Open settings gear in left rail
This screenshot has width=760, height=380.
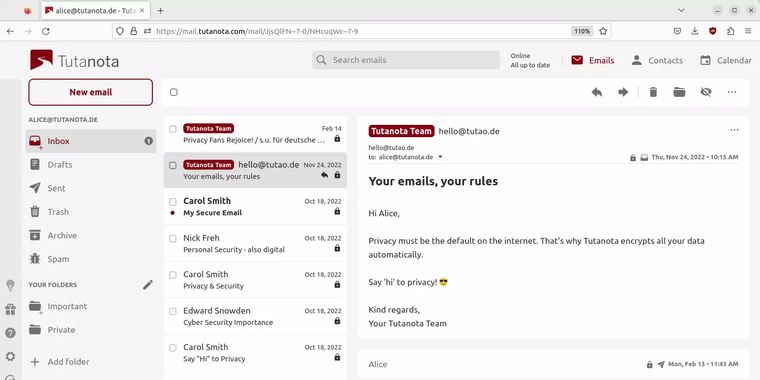click(x=10, y=357)
